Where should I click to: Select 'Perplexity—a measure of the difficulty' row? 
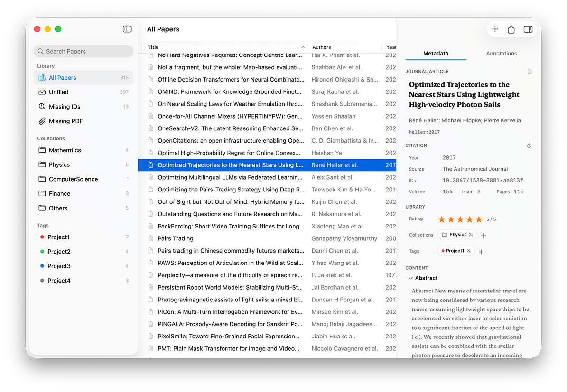pos(267,275)
